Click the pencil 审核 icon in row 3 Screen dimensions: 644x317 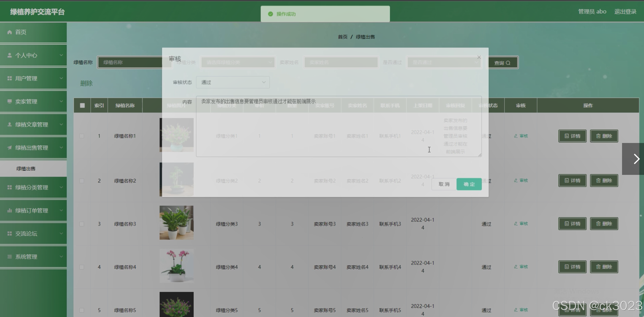coord(516,224)
